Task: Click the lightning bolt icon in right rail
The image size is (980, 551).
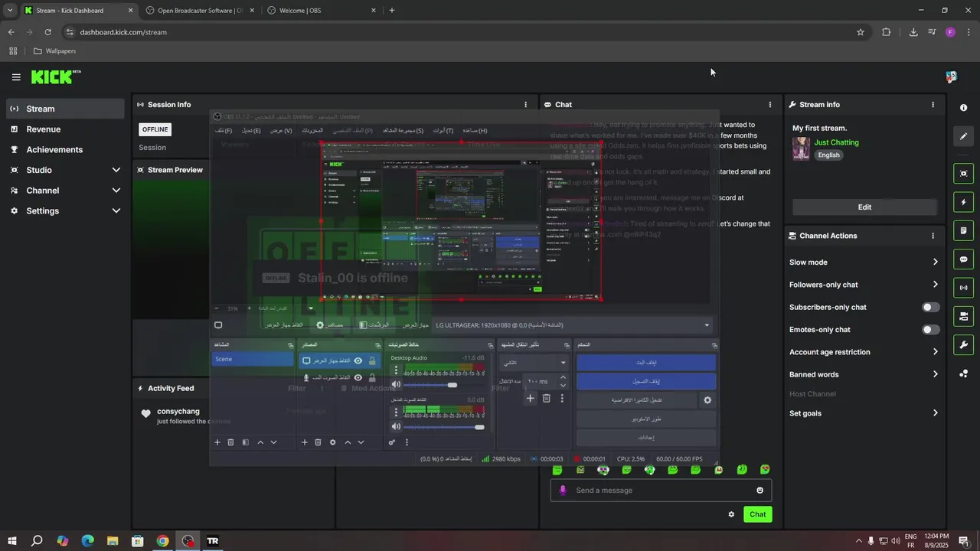Action: click(x=964, y=202)
